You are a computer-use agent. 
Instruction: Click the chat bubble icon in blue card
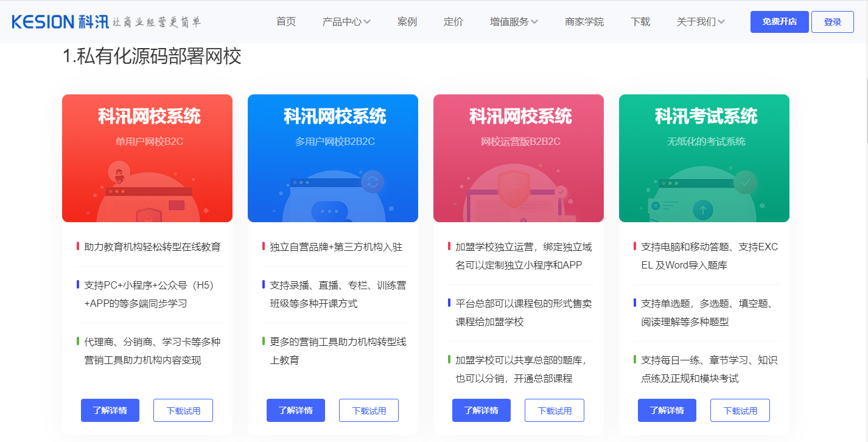(329, 211)
